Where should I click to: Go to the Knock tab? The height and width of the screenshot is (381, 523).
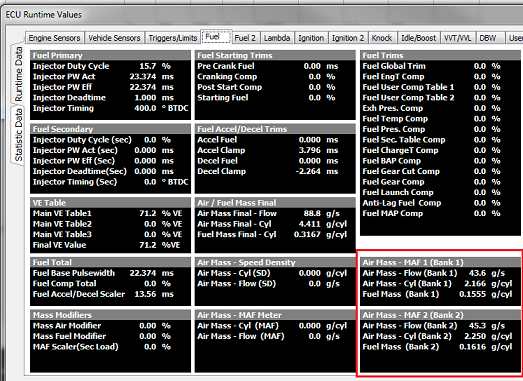(382, 38)
